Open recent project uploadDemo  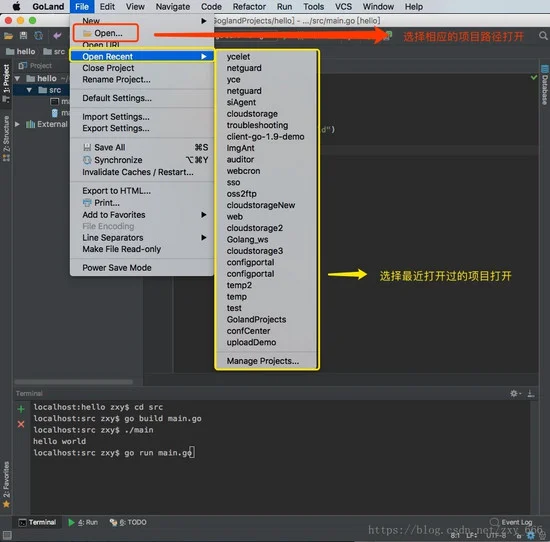coord(267,342)
